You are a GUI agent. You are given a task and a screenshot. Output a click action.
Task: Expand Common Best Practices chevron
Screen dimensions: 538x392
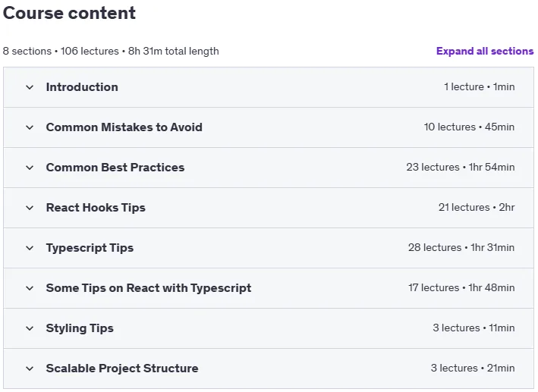click(x=30, y=168)
